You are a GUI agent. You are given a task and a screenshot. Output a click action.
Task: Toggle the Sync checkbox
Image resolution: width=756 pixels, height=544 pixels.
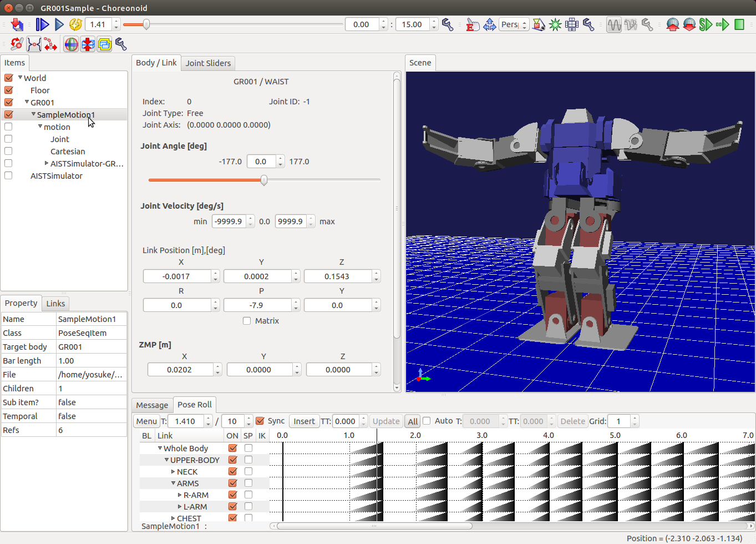tap(260, 421)
